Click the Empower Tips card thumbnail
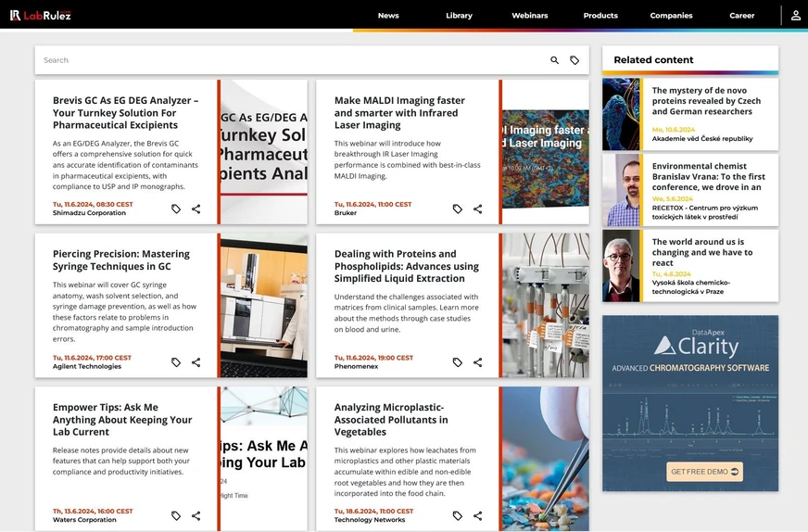 pyautogui.click(x=264, y=459)
